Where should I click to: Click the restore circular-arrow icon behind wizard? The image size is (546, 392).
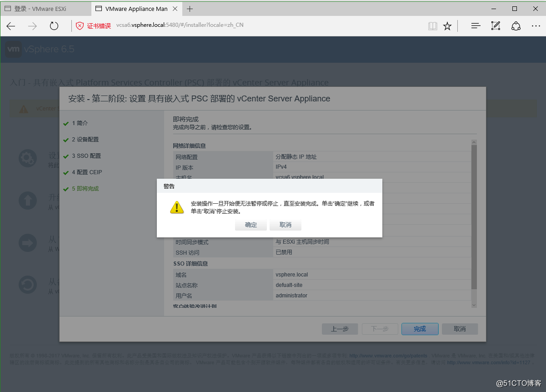(x=28, y=285)
